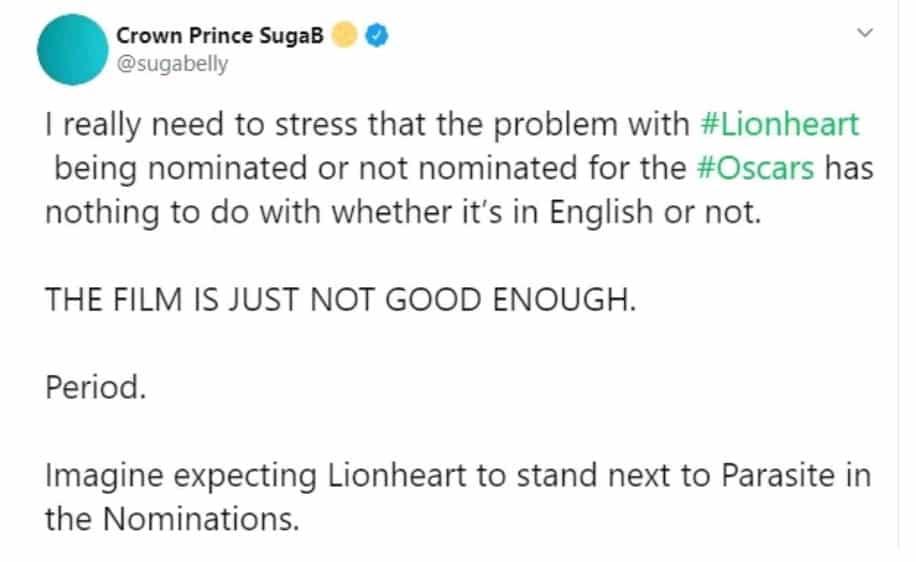The width and height of the screenshot is (916, 562).
Task: Open Crown Prince SugaB's profile name
Action: 220,36
